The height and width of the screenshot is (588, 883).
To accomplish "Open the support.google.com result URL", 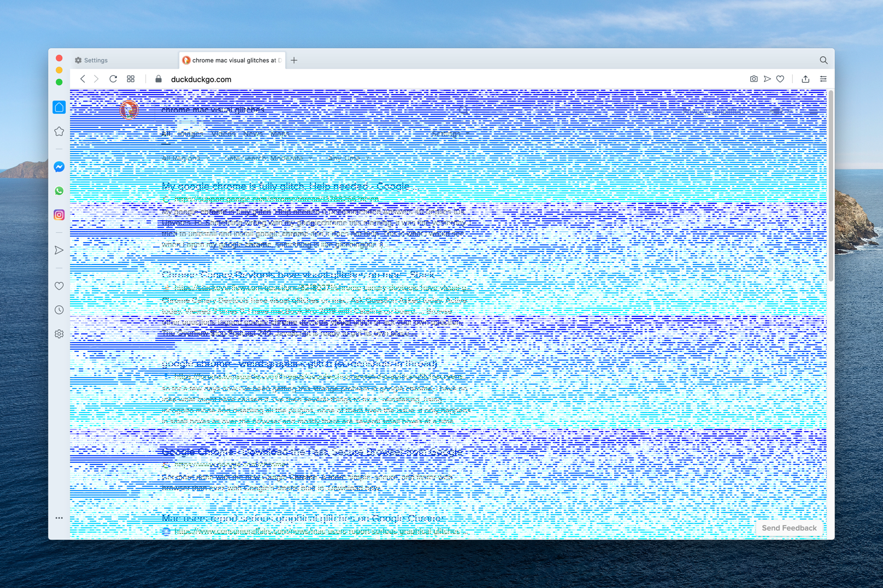I will pyautogui.click(x=276, y=199).
